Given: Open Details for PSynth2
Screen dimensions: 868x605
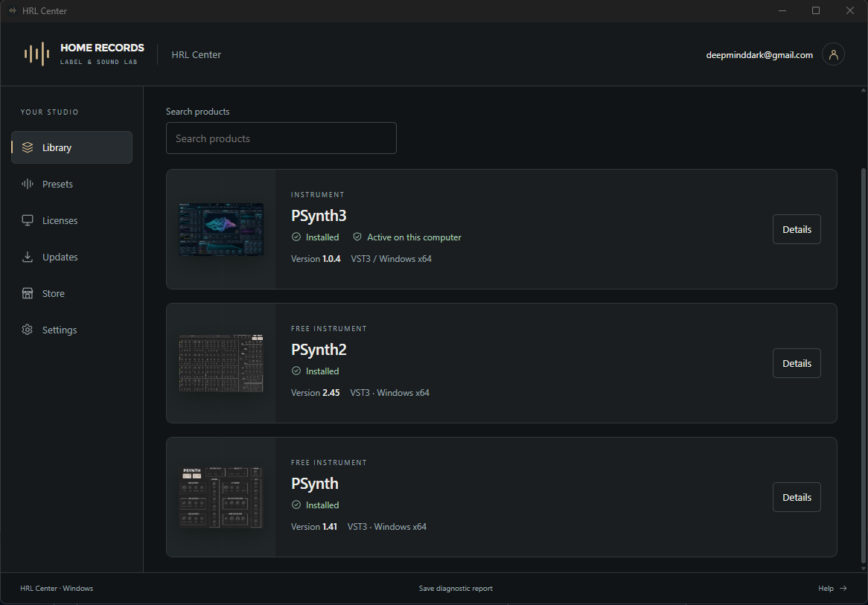Looking at the screenshot, I should 797,363.
